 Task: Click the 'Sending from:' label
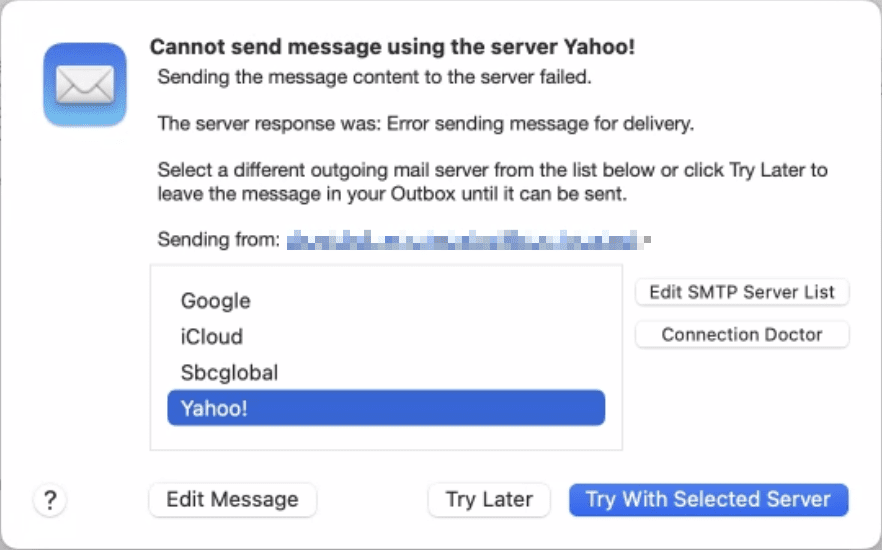[218, 240]
